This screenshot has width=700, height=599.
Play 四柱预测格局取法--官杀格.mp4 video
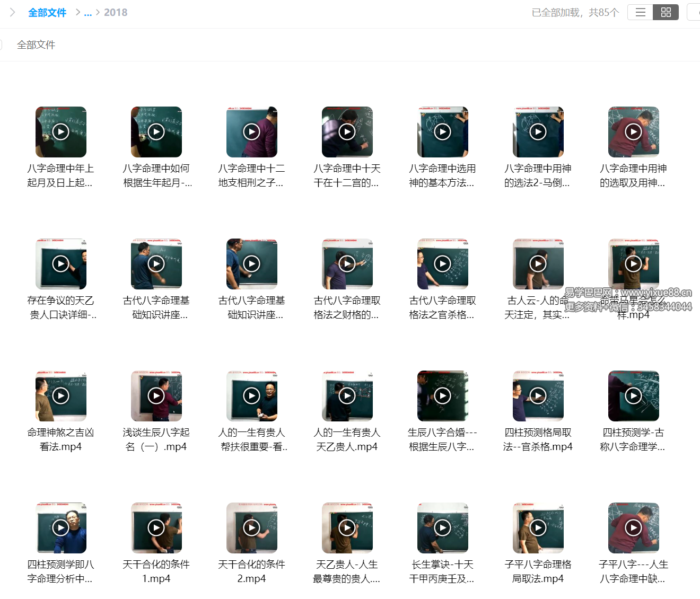[x=538, y=396]
